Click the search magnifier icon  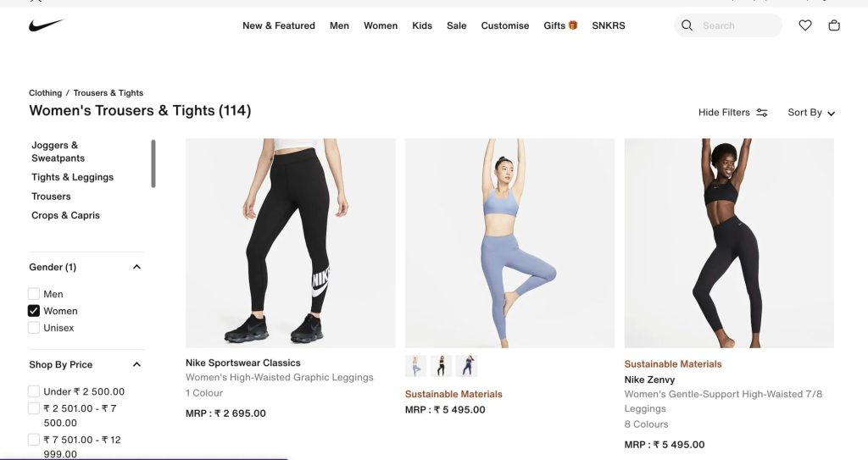point(687,25)
